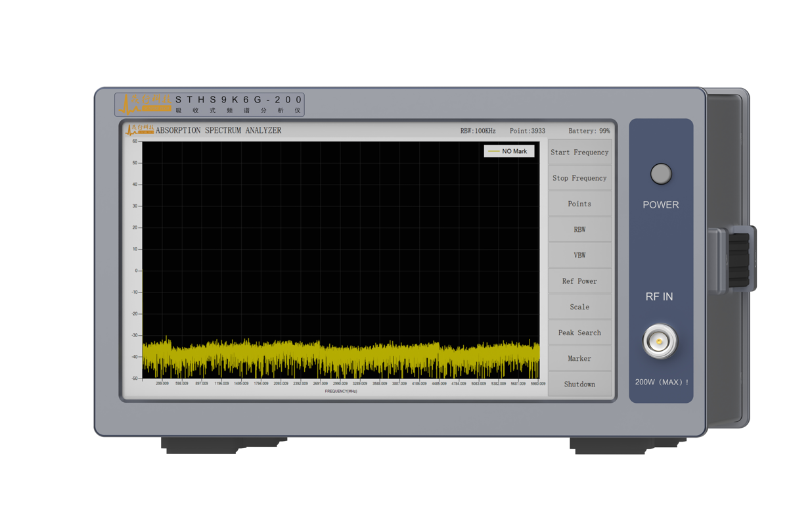Run Peak Search

point(579,333)
